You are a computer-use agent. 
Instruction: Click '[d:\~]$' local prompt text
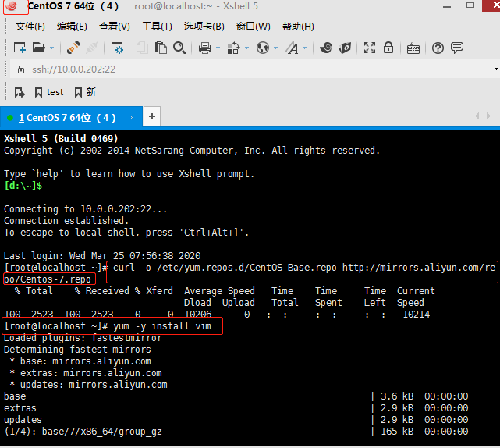pos(23,186)
